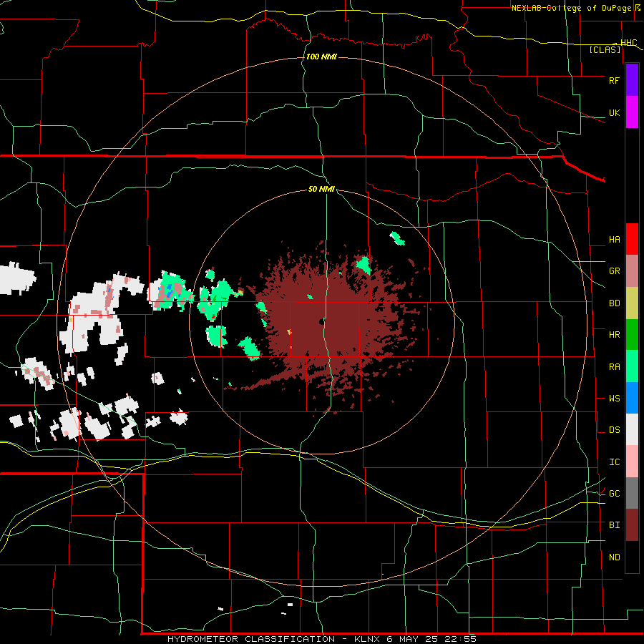Click the gray GC legend color swatch
644x644 pixels.
(x=632, y=493)
